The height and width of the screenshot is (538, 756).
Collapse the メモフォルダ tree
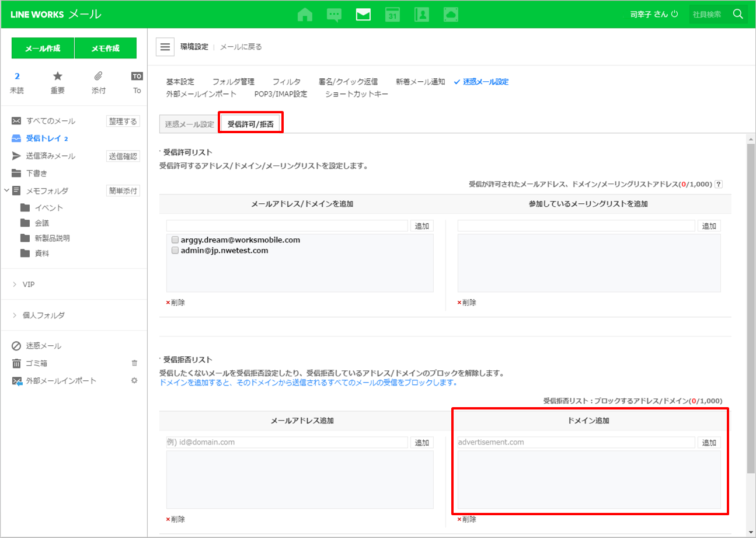pos(6,190)
